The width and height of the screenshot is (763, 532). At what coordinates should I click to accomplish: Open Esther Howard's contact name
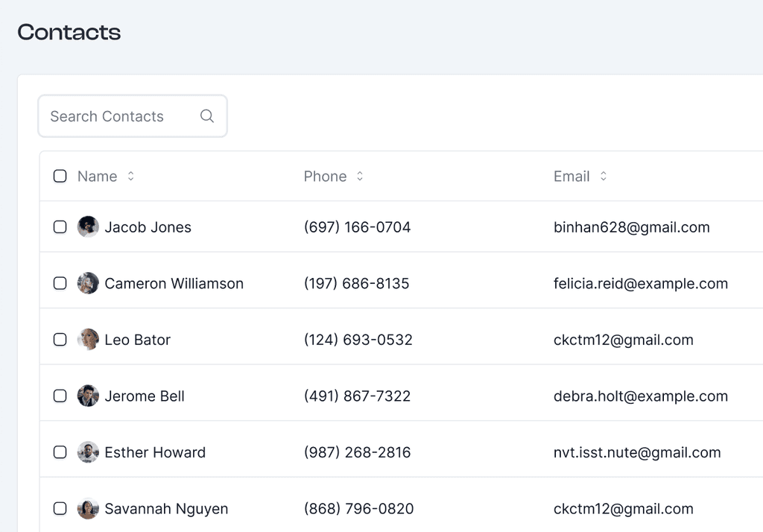point(155,452)
